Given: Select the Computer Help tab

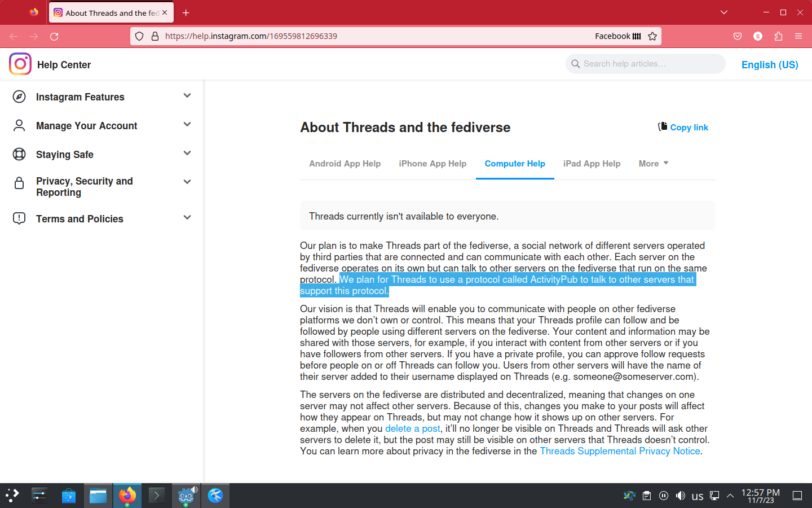Looking at the screenshot, I should coord(515,164).
